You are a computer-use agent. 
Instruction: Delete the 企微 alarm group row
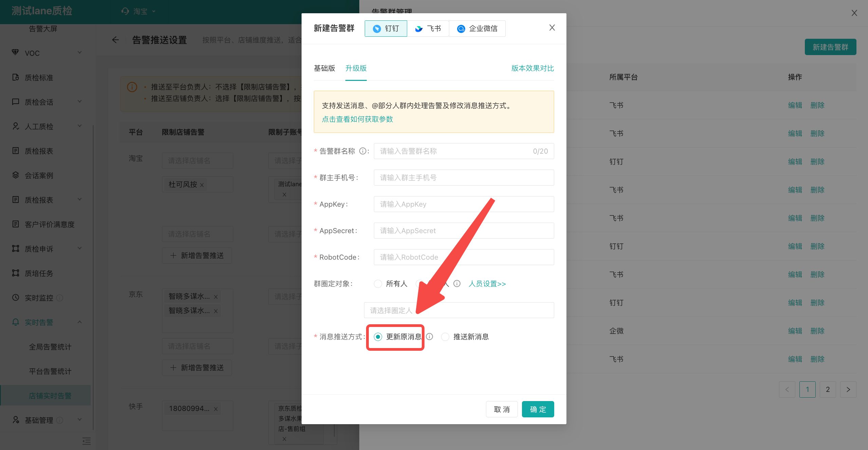pyautogui.click(x=817, y=331)
